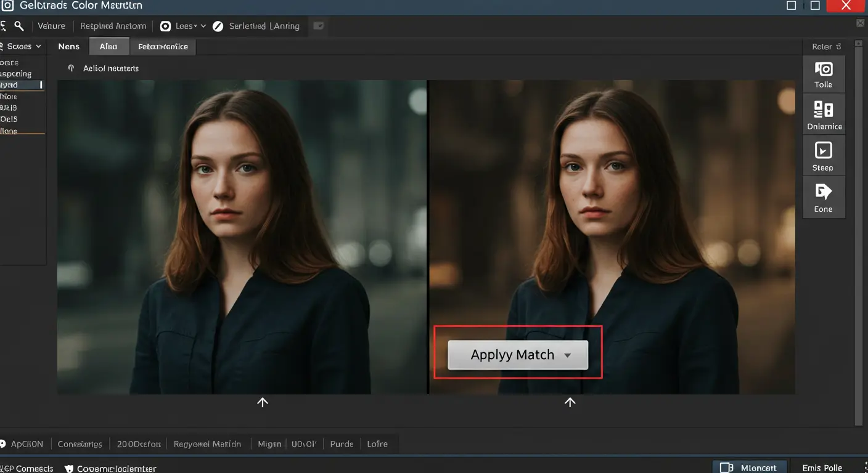Switch to the Alna tab
This screenshot has width=868, height=473.
coord(108,46)
